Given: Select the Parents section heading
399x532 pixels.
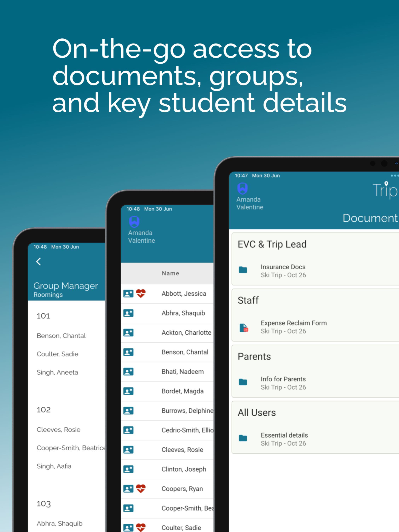Looking at the screenshot, I should pyautogui.click(x=254, y=356).
